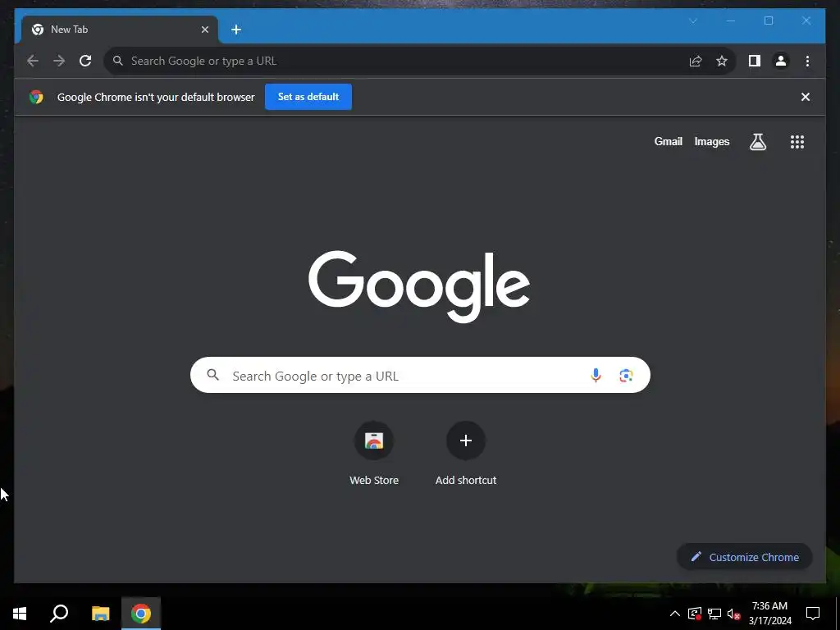Open Search Labs flask icon
Image resolution: width=840 pixels, height=630 pixels.
[x=757, y=142]
